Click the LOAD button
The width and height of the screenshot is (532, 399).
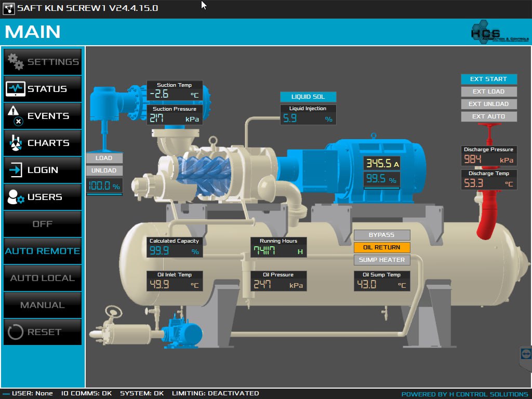tap(104, 158)
